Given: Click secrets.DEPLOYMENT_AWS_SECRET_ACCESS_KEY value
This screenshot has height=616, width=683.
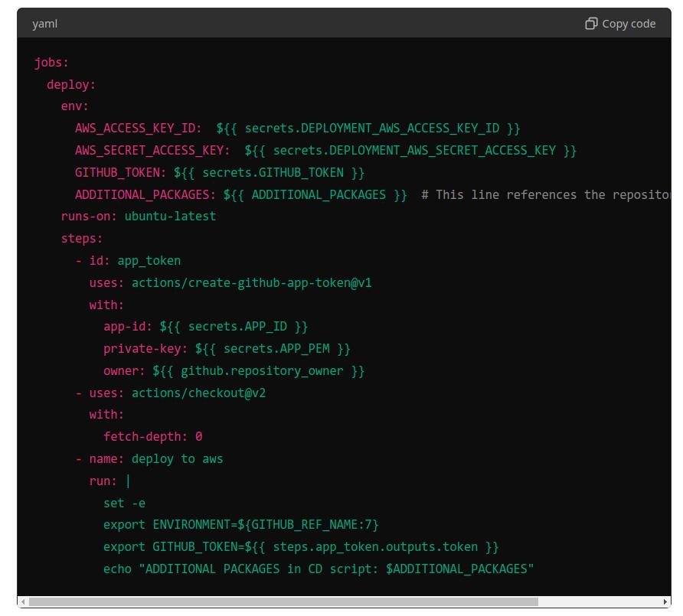Looking at the screenshot, I should (414, 151).
